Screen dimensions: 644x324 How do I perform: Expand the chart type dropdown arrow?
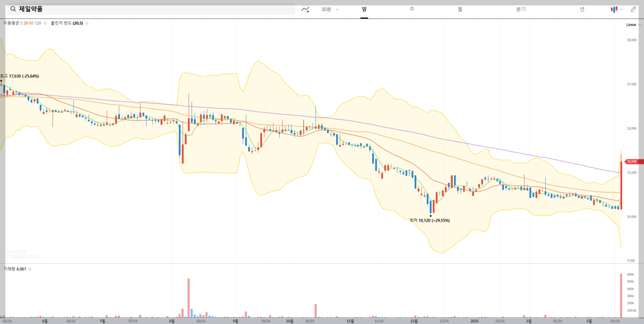(x=621, y=9)
